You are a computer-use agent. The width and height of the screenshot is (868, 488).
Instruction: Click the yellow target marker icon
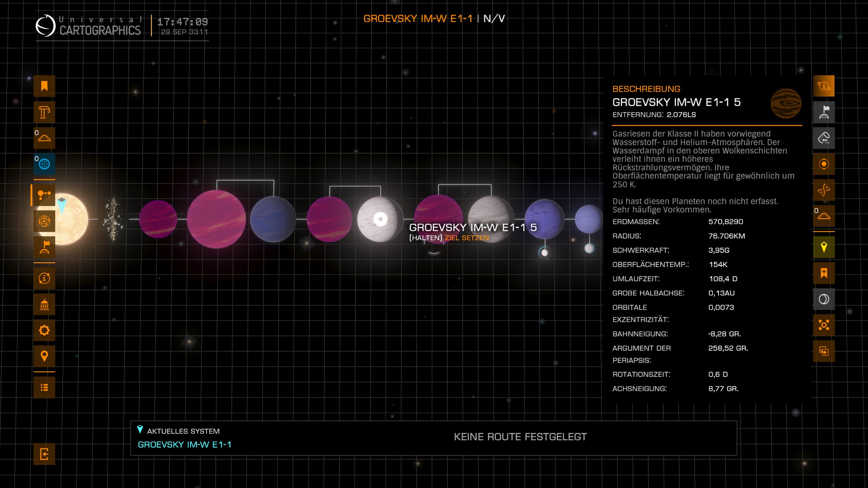click(x=824, y=247)
